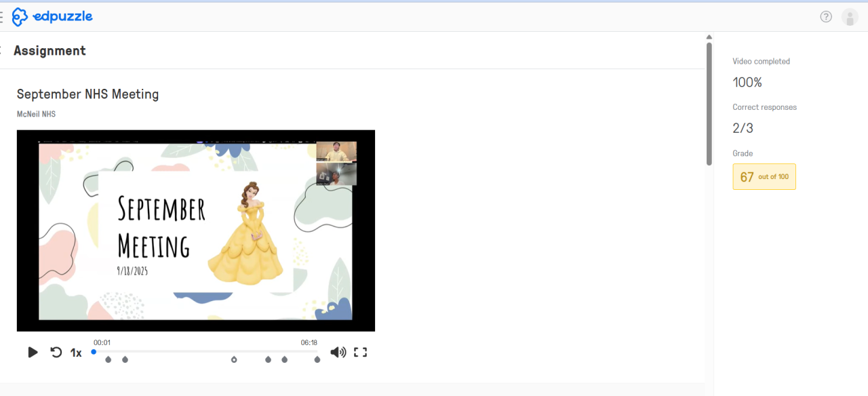Image resolution: width=868 pixels, height=396 pixels.
Task: Click the Assignment heading
Action: pyautogui.click(x=50, y=51)
